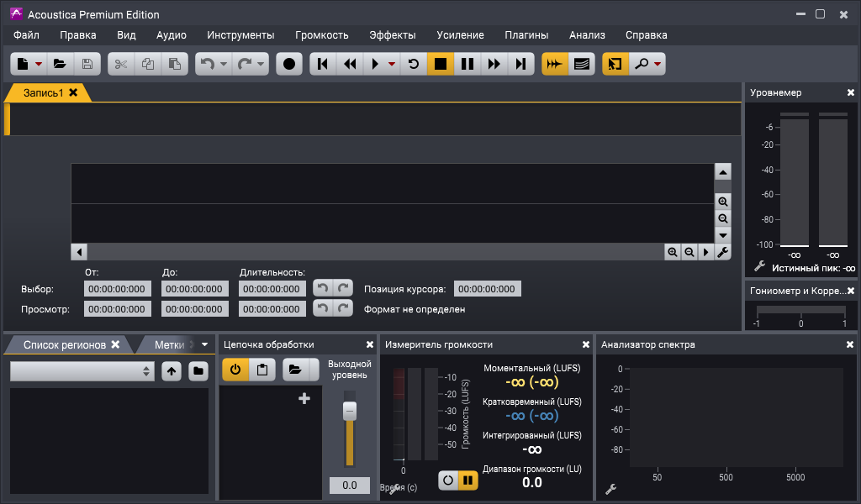This screenshot has width=861, height=504.
Task: Click the Open file folder icon
Action: (60, 64)
